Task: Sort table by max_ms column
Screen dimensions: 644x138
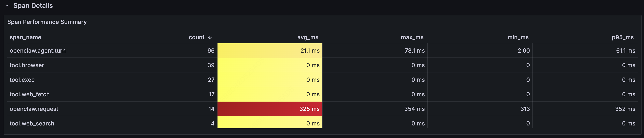Action: pyautogui.click(x=412, y=37)
